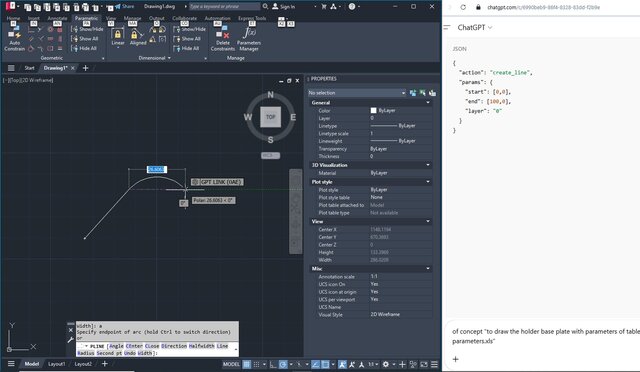Toggle PICKADD icon in Properties panel
The height and width of the screenshot is (372, 640).
pos(413,93)
